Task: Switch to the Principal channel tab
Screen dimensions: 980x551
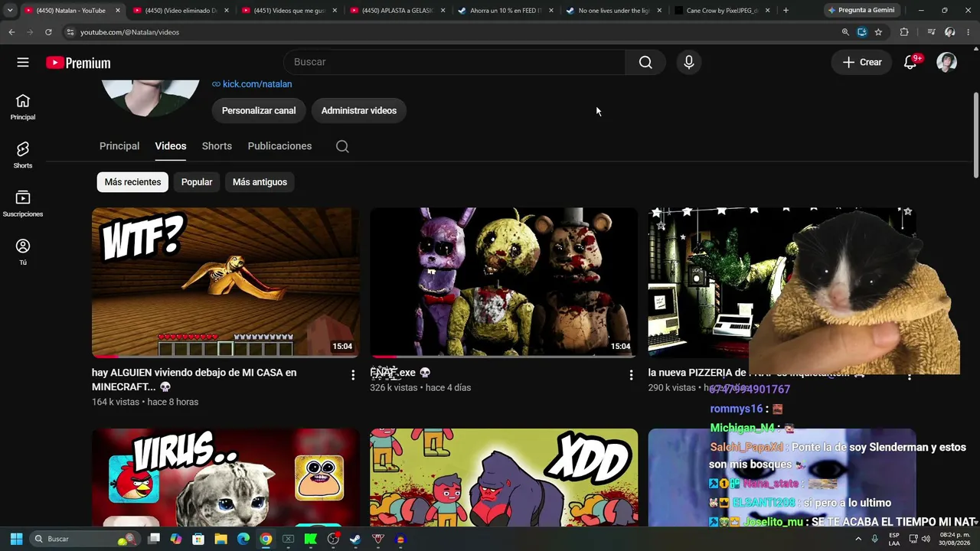Action: pos(119,146)
